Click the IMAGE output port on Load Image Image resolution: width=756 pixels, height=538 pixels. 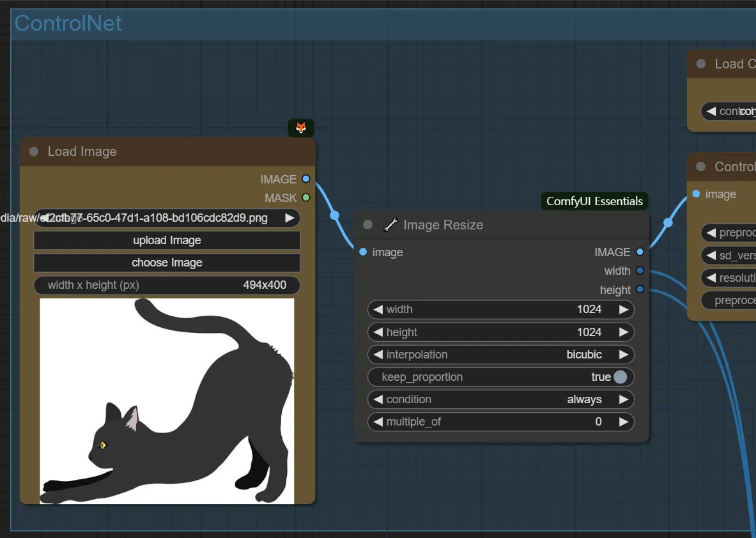click(x=306, y=179)
